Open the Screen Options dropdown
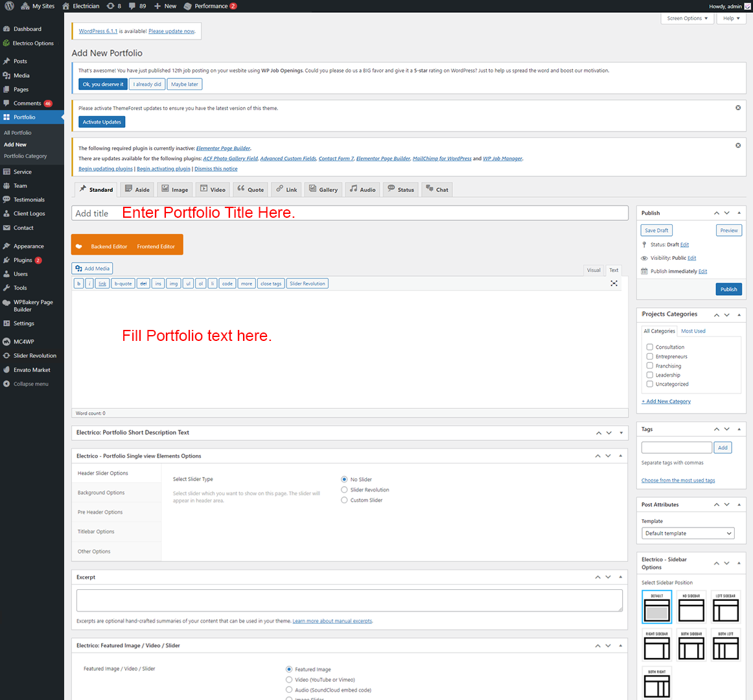The image size is (753, 700). [687, 18]
